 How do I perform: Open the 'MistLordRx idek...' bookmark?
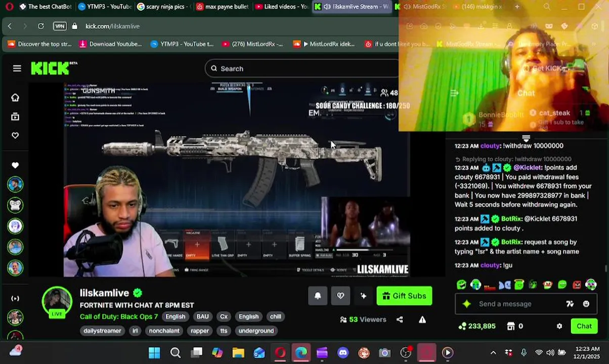click(x=324, y=44)
